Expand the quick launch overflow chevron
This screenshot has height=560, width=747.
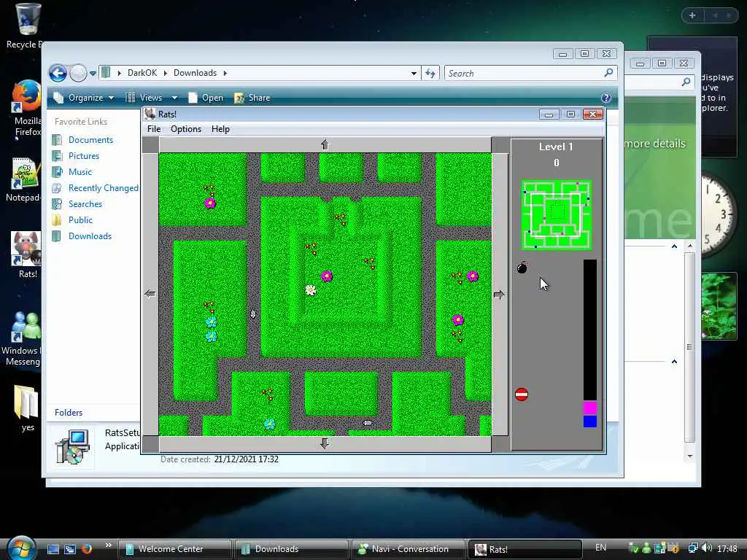click(109, 545)
